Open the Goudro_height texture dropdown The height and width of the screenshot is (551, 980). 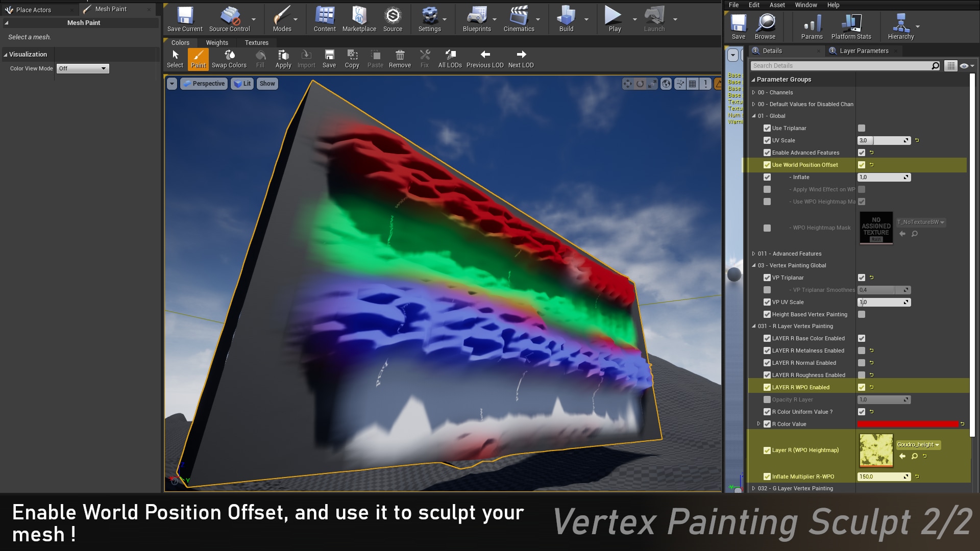coord(918,444)
